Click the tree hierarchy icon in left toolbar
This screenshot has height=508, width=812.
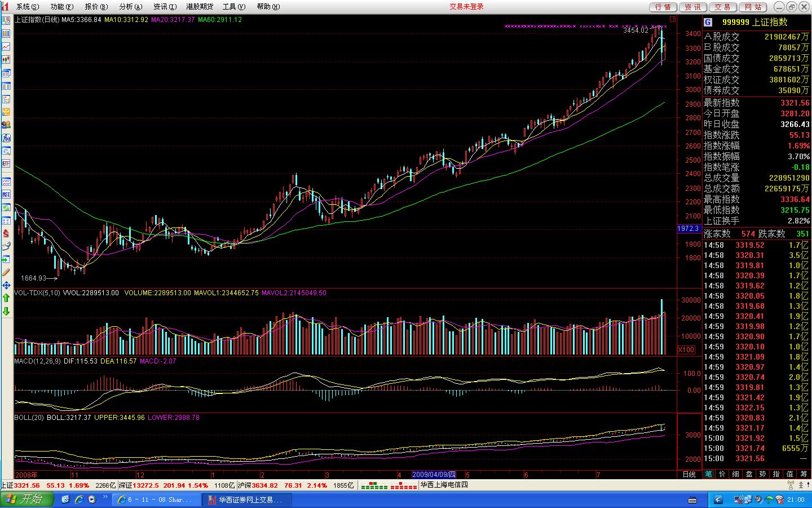tap(6, 99)
